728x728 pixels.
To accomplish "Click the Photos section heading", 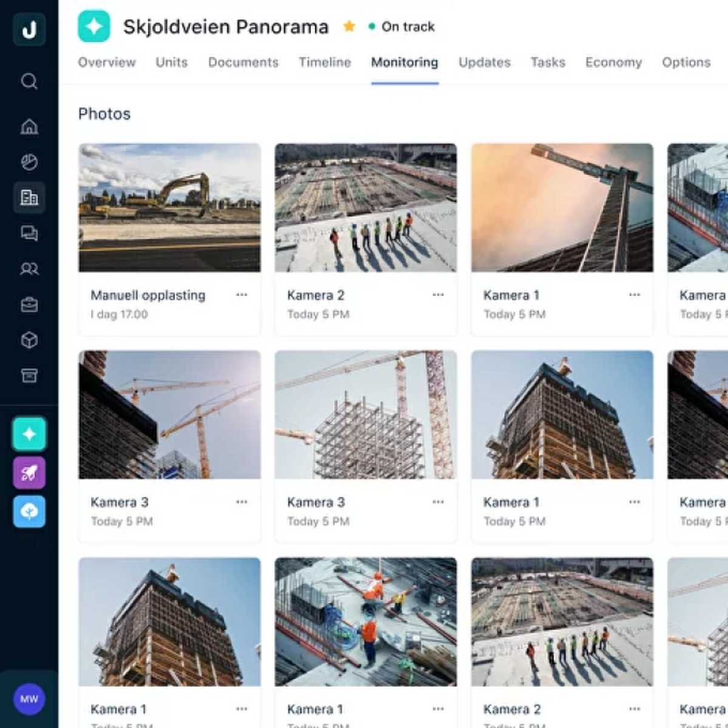I will (104, 114).
